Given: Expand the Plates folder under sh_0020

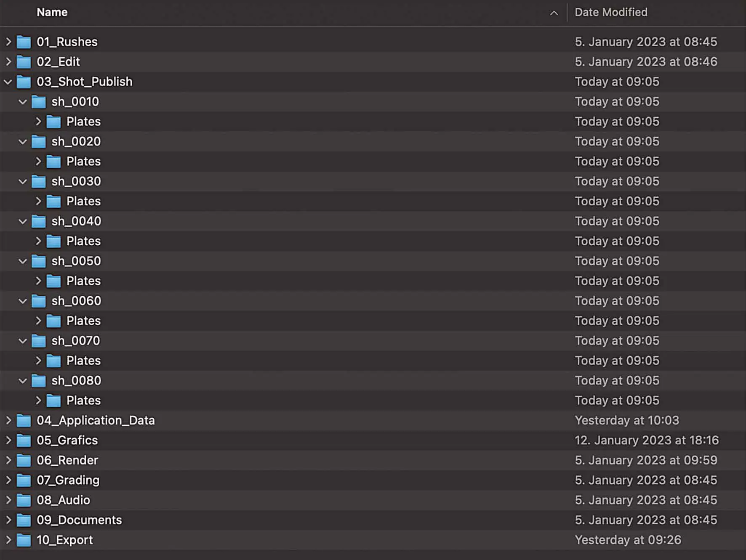Looking at the screenshot, I should (38, 162).
